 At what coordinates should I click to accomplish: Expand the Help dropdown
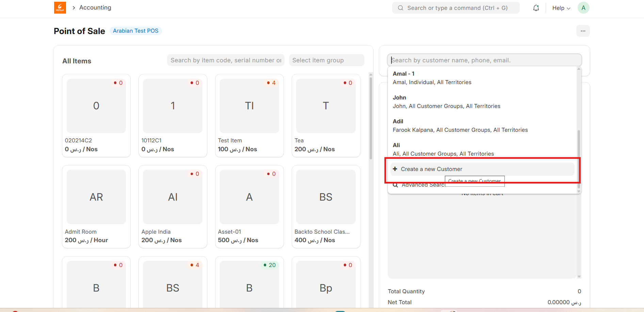pos(561,8)
